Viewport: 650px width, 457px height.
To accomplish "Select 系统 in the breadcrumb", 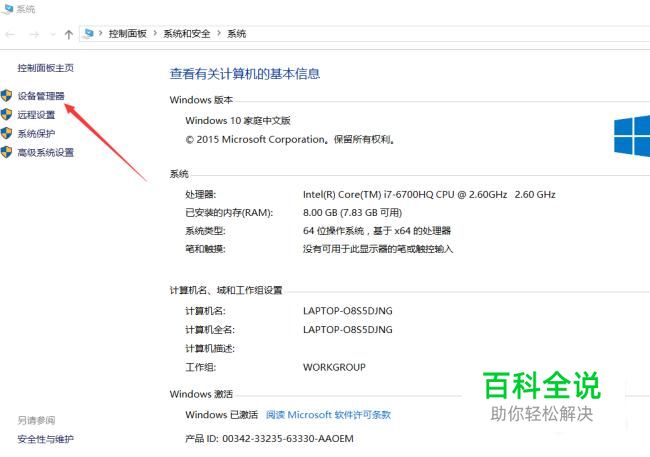I will pyautogui.click(x=236, y=34).
